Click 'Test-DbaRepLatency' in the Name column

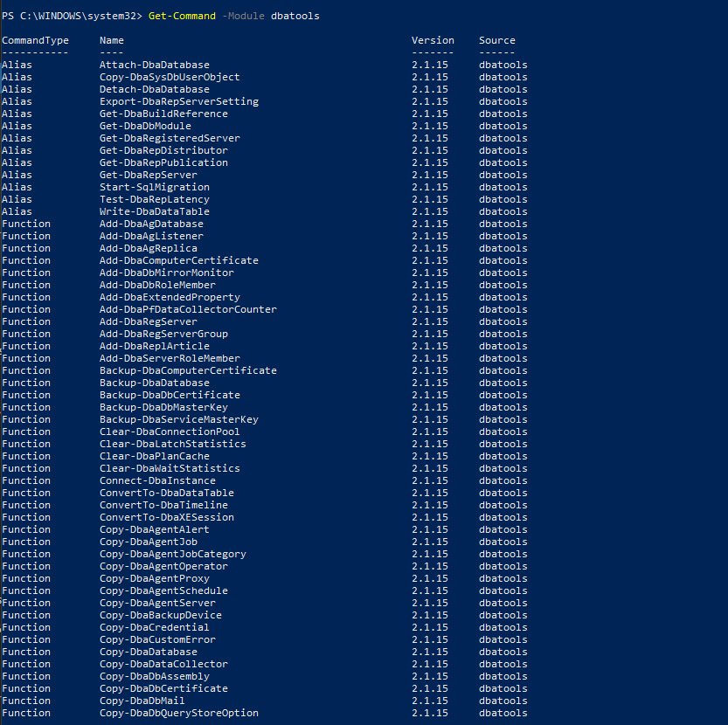click(x=155, y=199)
